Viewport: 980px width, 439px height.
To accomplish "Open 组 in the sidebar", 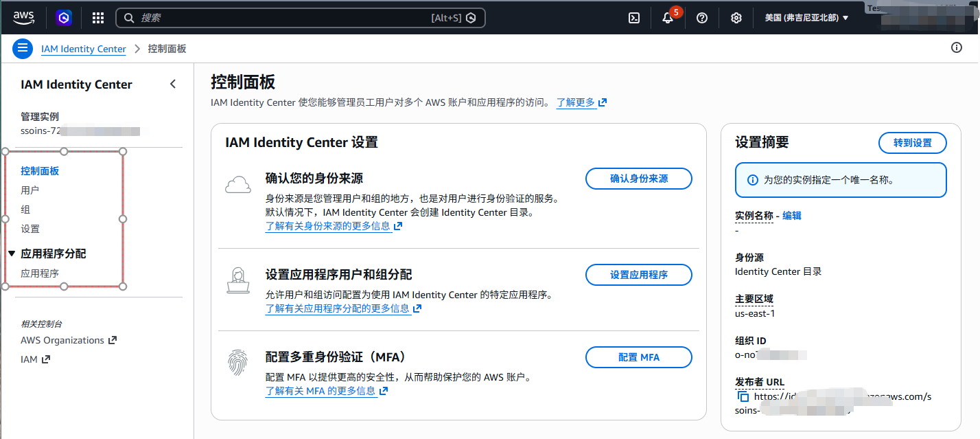I will click(25, 210).
